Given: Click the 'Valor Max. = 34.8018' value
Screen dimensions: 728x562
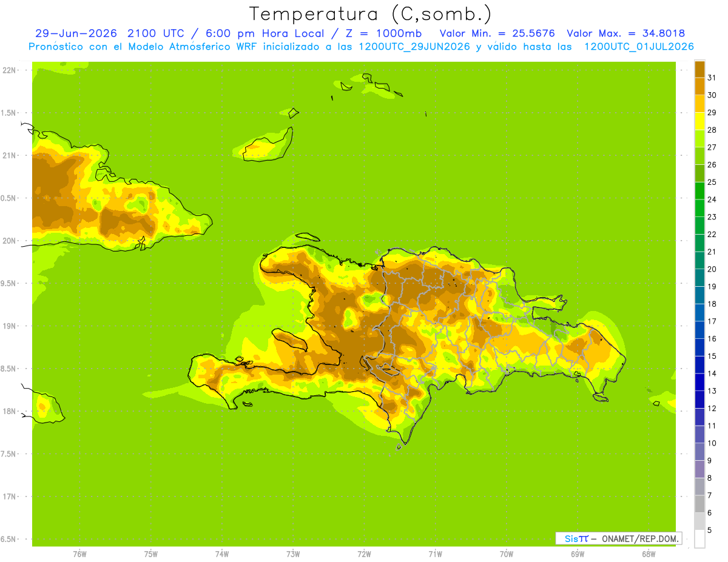Looking at the screenshot, I should click(625, 33).
